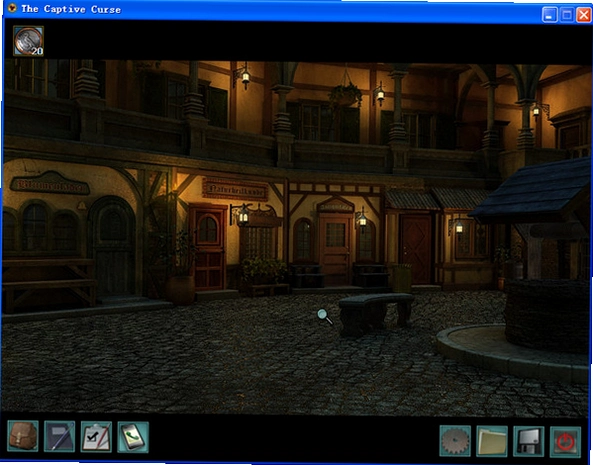The height and width of the screenshot is (465, 593).
Task: Click The Captive Curse title bar icon
Action: [x=12, y=8]
